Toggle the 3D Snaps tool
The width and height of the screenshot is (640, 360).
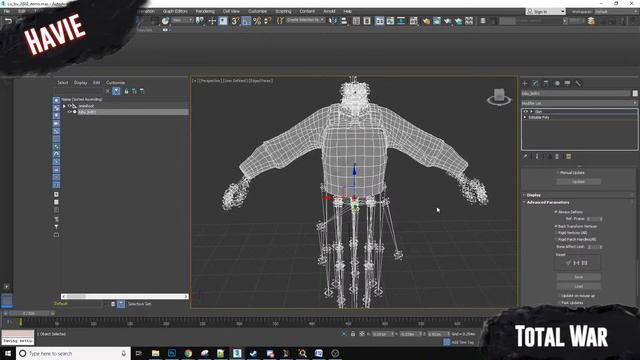(235, 20)
